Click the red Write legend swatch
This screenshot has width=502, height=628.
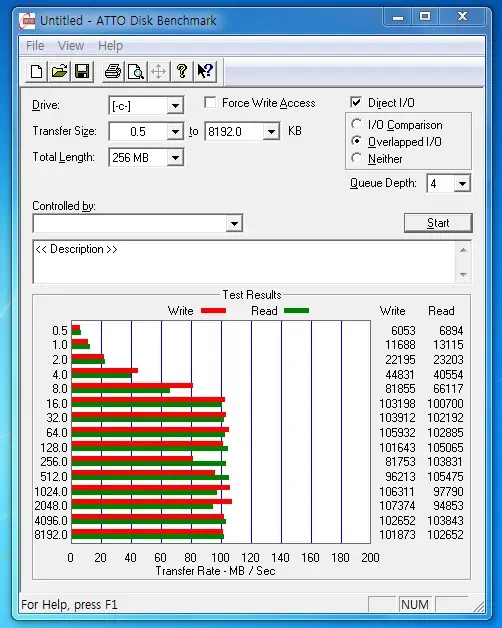[213, 311]
